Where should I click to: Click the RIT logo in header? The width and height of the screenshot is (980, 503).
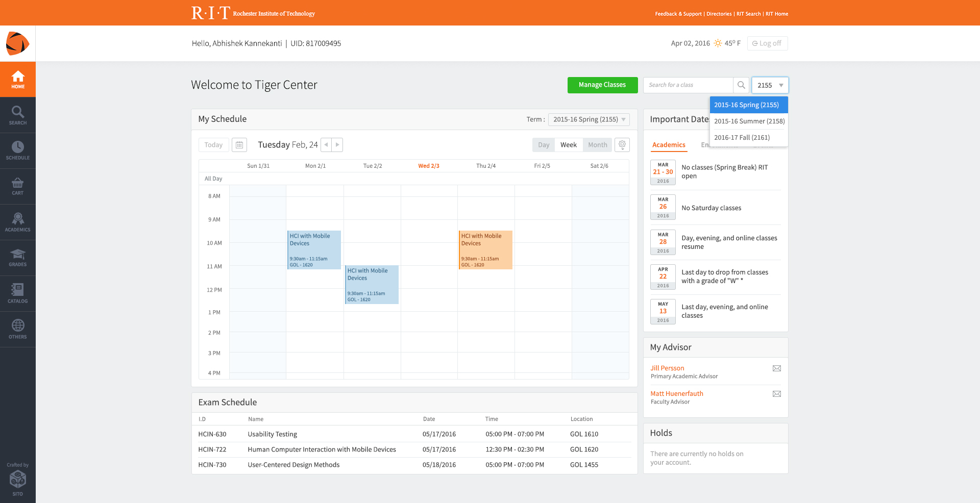(x=253, y=13)
